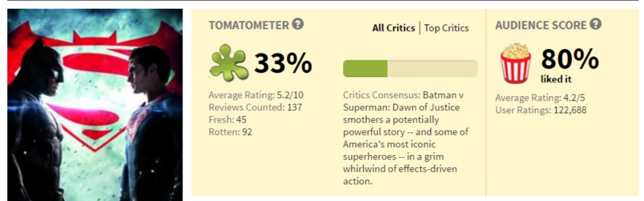Click the Critics Consensus paragraph

pyautogui.click(x=406, y=138)
